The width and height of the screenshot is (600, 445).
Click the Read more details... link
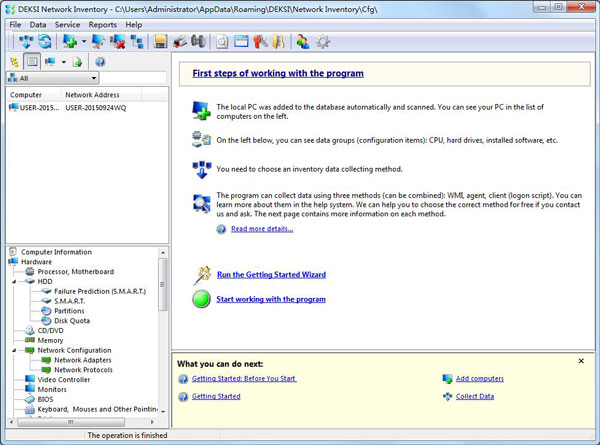pyautogui.click(x=262, y=229)
